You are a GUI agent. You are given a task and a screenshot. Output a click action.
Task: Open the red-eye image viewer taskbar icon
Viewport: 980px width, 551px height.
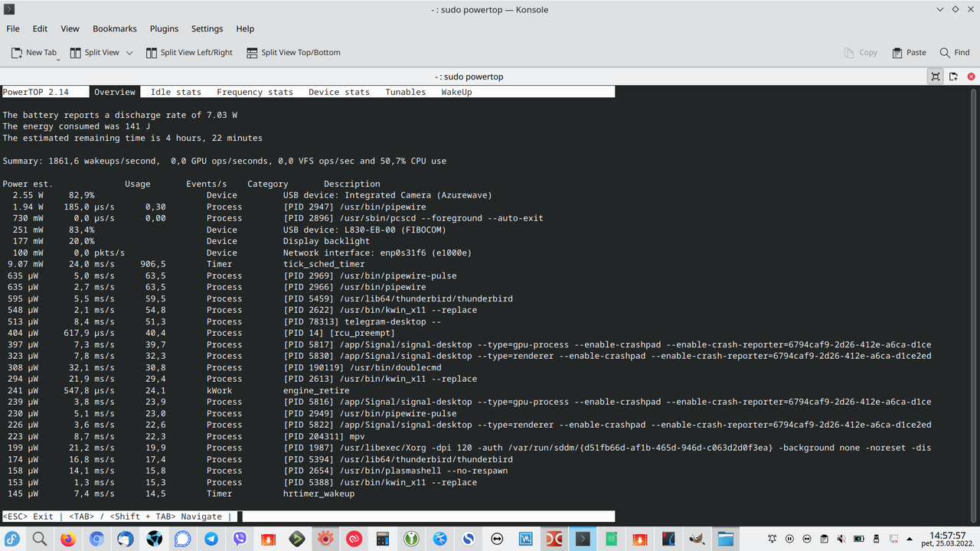325,539
